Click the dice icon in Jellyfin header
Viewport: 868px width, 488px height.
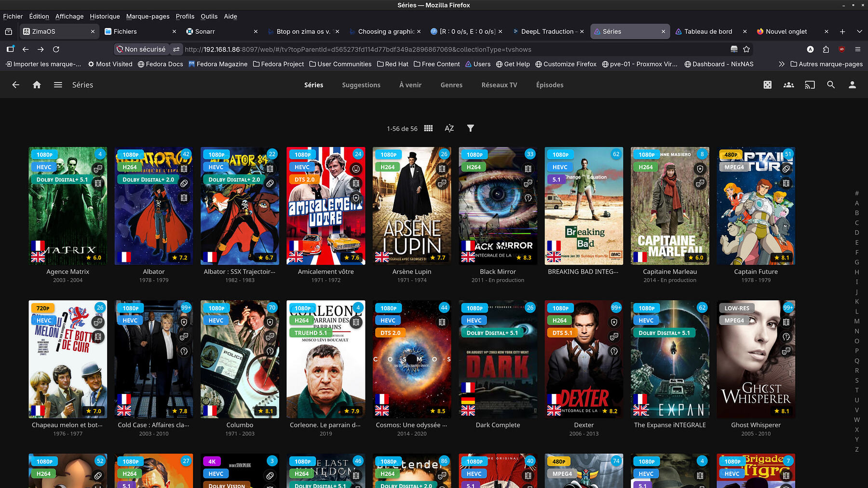tap(768, 85)
